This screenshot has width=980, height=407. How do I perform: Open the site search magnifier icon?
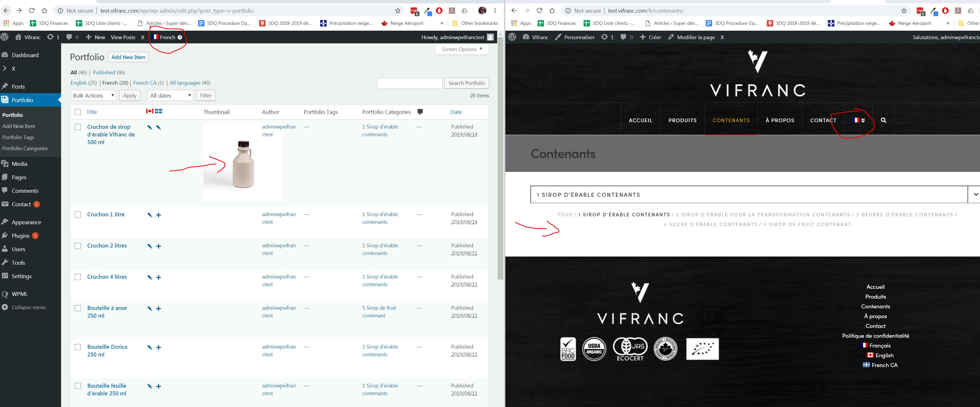(x=883, y=120)
